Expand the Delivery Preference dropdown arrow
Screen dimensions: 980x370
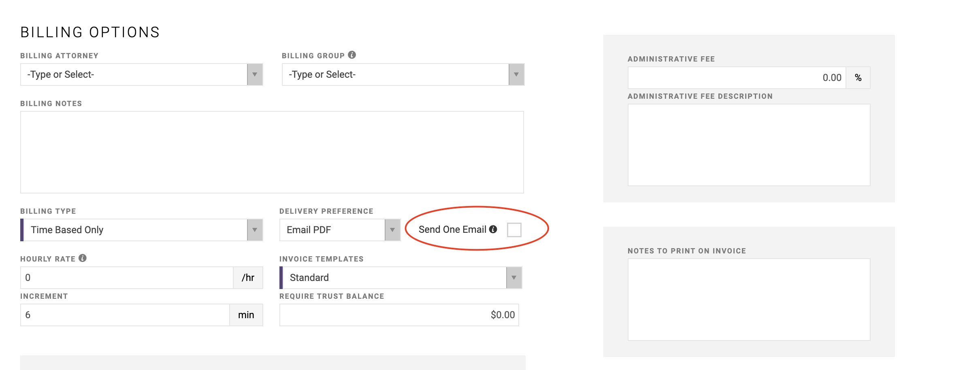click(392, 230)
